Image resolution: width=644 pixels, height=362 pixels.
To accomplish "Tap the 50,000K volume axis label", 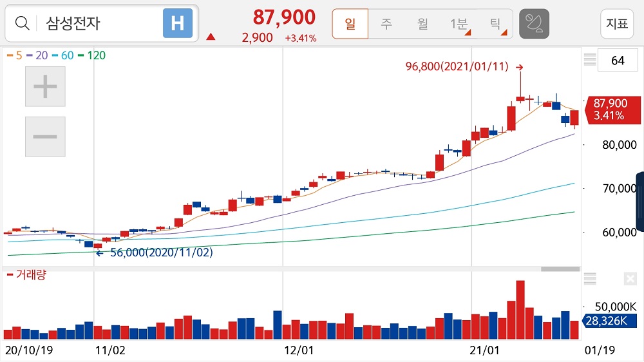I will tap(616, 307).
